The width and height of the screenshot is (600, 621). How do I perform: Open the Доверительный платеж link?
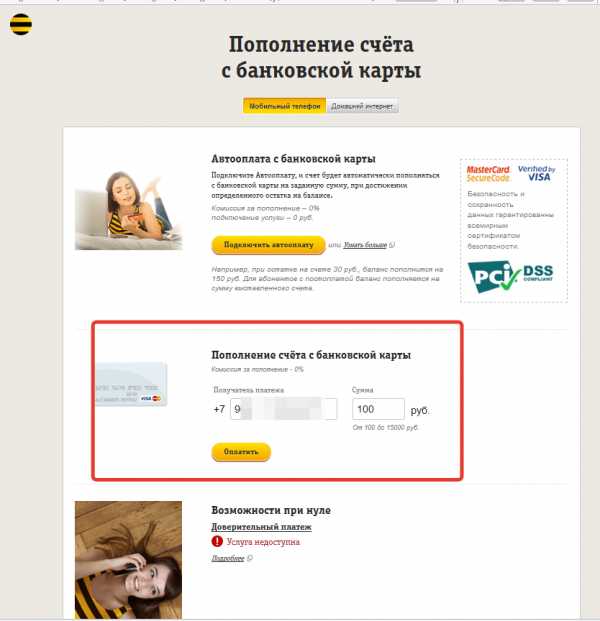(261, 527)
